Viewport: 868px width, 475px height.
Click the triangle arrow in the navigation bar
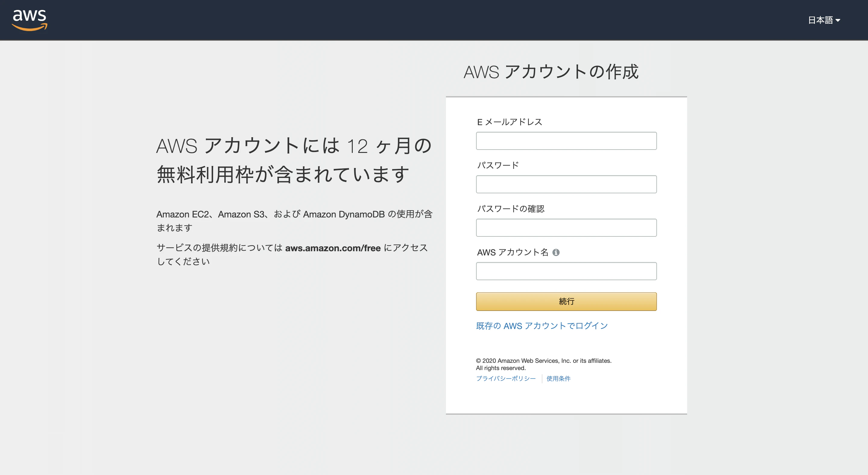tap(839, 20)
